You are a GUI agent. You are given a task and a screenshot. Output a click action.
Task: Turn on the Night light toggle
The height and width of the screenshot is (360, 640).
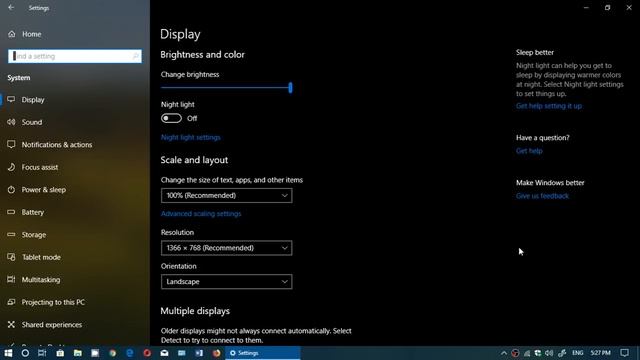click(171, 118)
